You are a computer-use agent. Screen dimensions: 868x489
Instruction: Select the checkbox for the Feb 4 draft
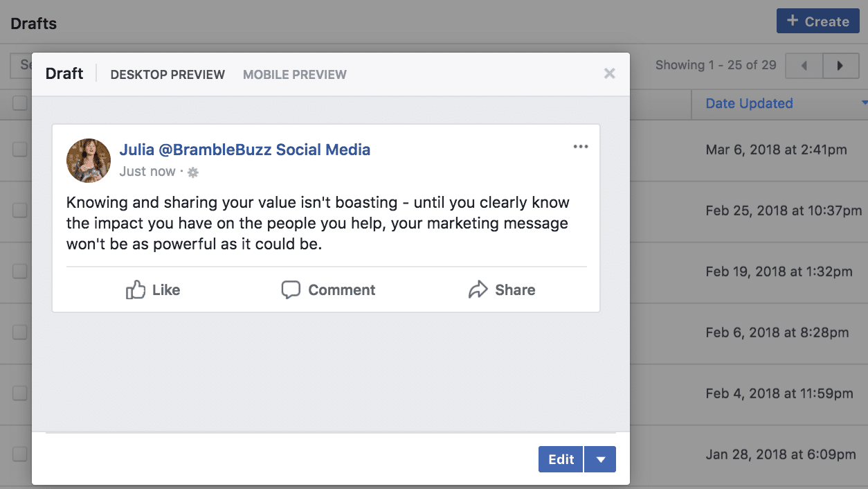[19, 393]
